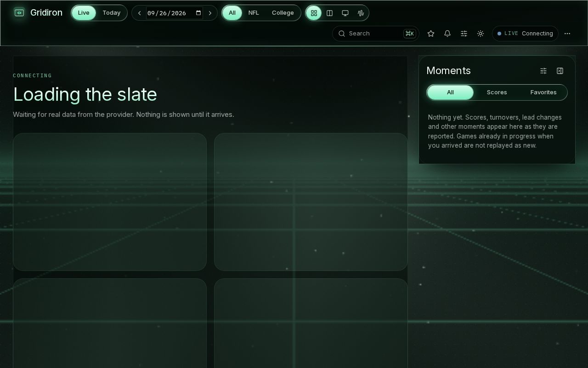The image size is (588, 368).
Task: Open the header filter sliders settings
Action: (x=464, y=34)
